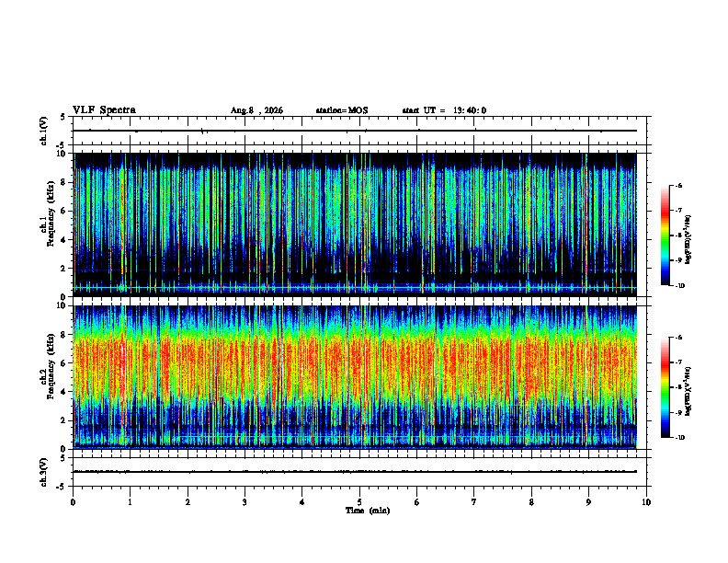Click the ch.2 colorbar "log(PSD)" unit label

pos(688,391)
